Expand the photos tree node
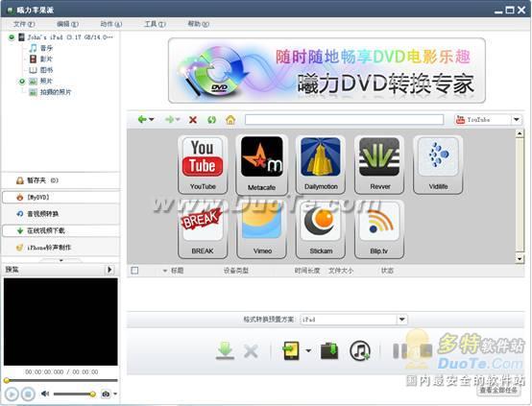Image resolution: width=532 pixels, height=406 pixels. pos(22,81)
